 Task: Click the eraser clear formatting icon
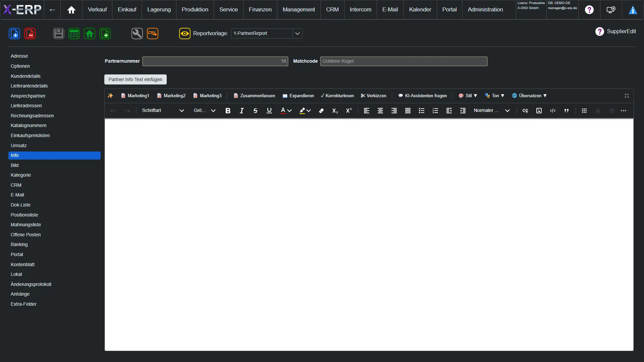(x=321, y=111)
